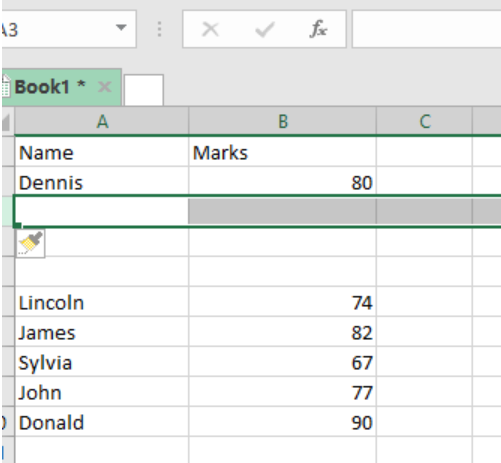This screenshot has width=501, height=463.
Task: Click the formula bar vertical dots handle
Action: (x=159, y=29)
